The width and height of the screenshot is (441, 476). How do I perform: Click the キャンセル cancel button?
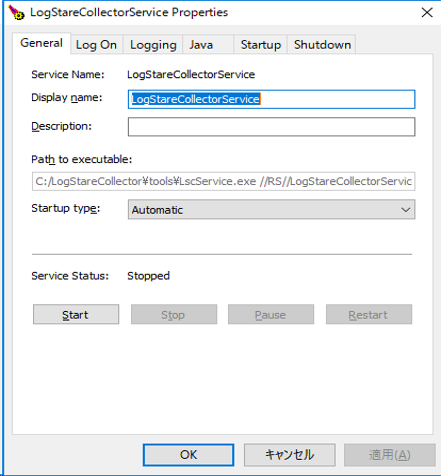(289, 455)
